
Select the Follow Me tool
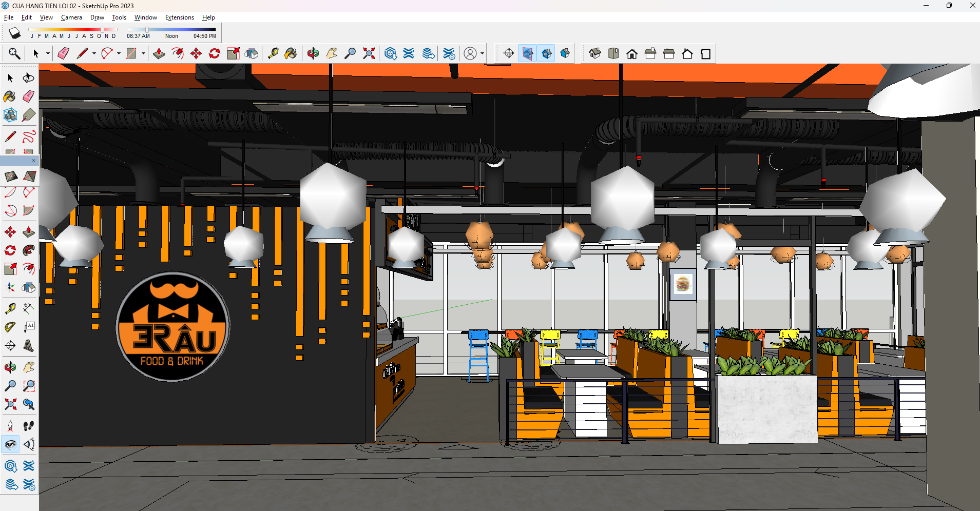coord(29,250)
